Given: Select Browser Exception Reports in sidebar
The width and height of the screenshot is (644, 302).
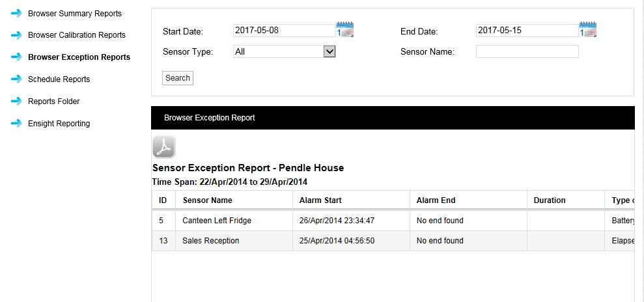Looking at the screenshot, I should coord(79,57).
